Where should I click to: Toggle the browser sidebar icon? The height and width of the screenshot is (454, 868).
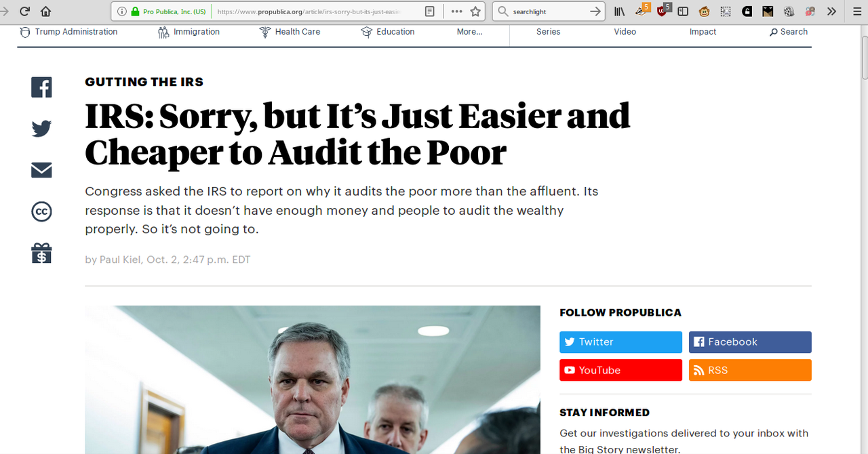tap(683, 12)
